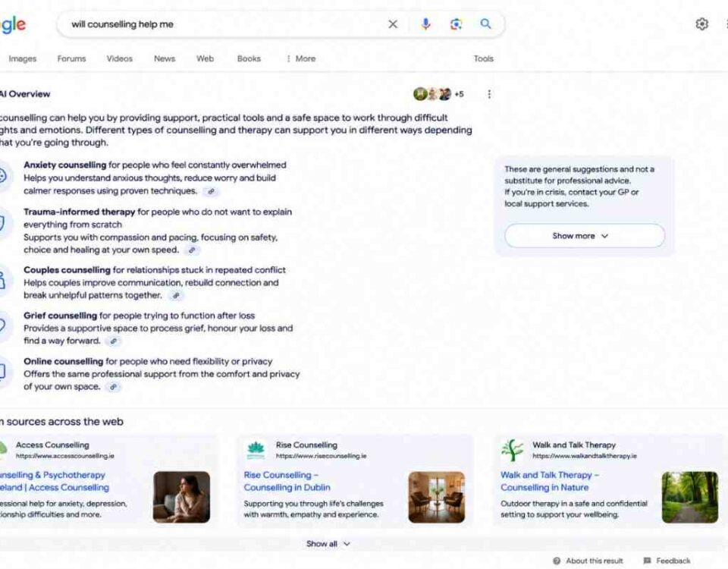The height and width of the screenshot is (569, 728).
Task: Clear the search query with X icon
Action: (x=393, y=24)
